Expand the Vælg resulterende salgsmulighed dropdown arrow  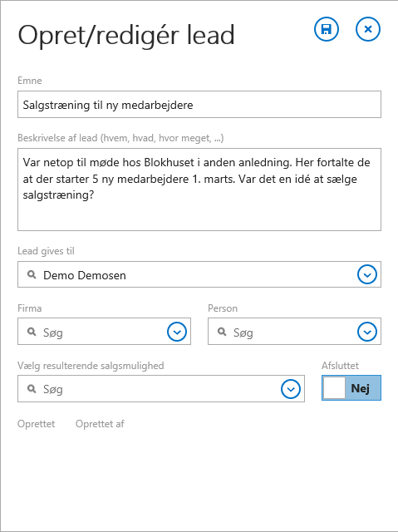(x=291, y=389)
